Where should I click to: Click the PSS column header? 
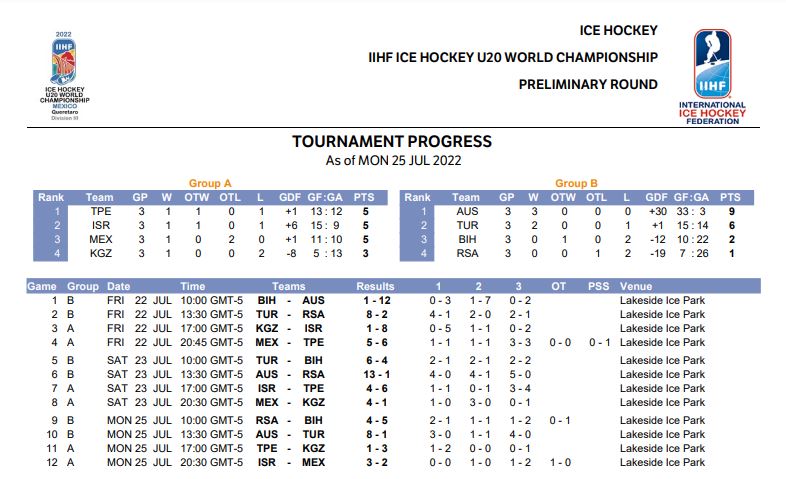coord(598,286)
